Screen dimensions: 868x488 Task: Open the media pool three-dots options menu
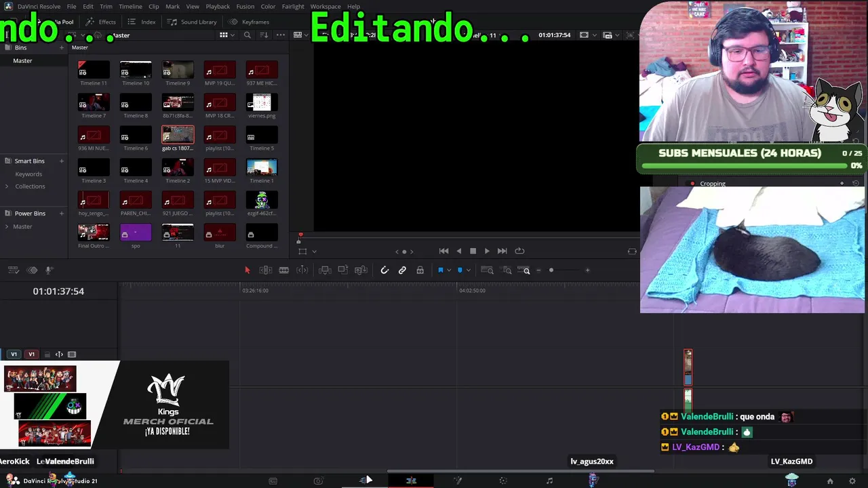point(281,35)
